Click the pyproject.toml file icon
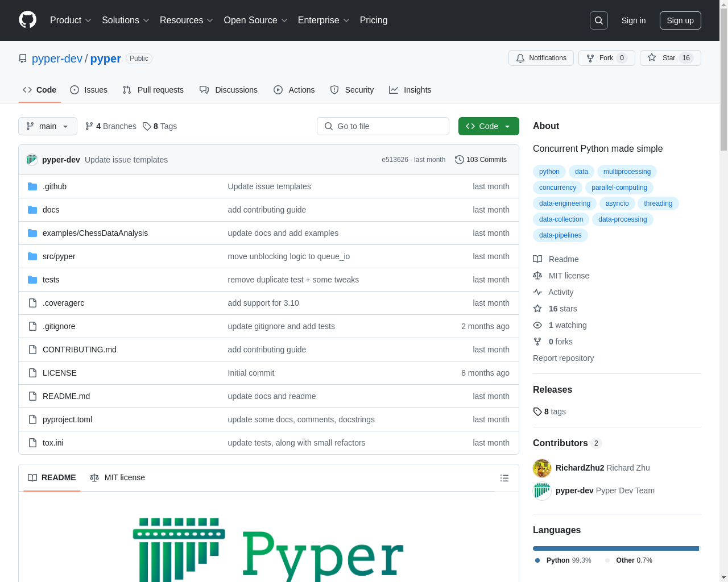 (x=32, y=419)
